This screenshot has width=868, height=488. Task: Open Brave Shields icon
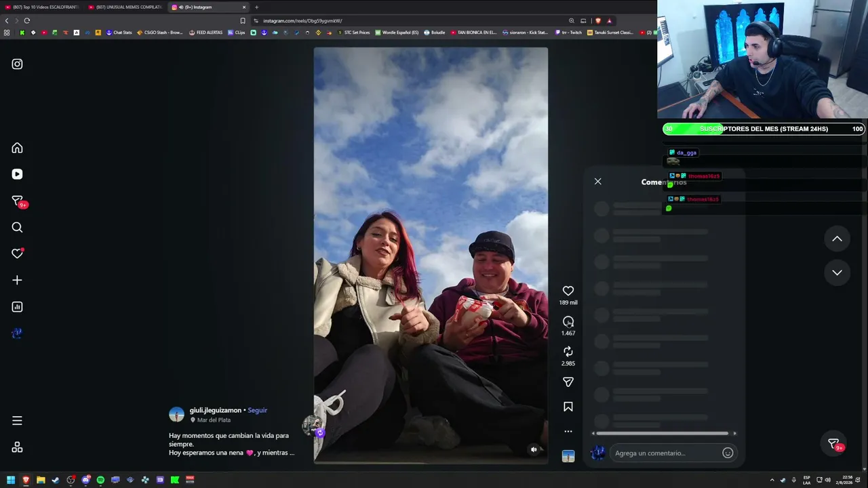click(x=597, y=20)
